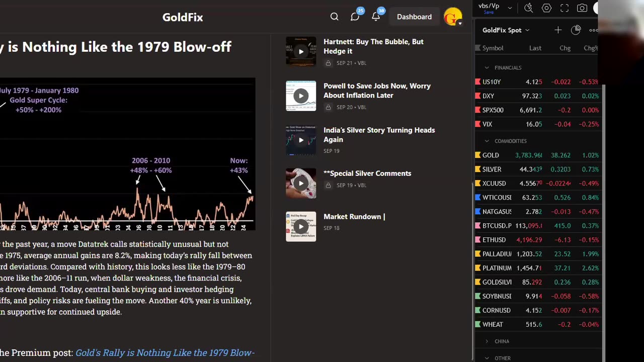Open watchlist three-dots more menu

coord(593,30)
